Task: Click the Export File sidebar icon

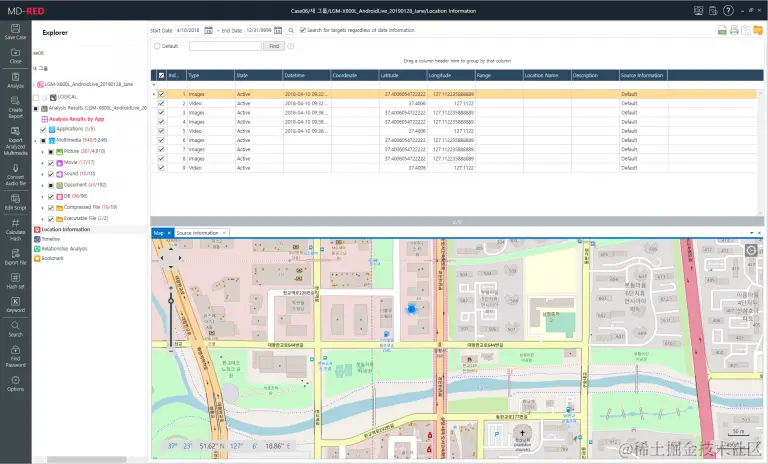Action: pyautogui.click(x=15, y=257)
